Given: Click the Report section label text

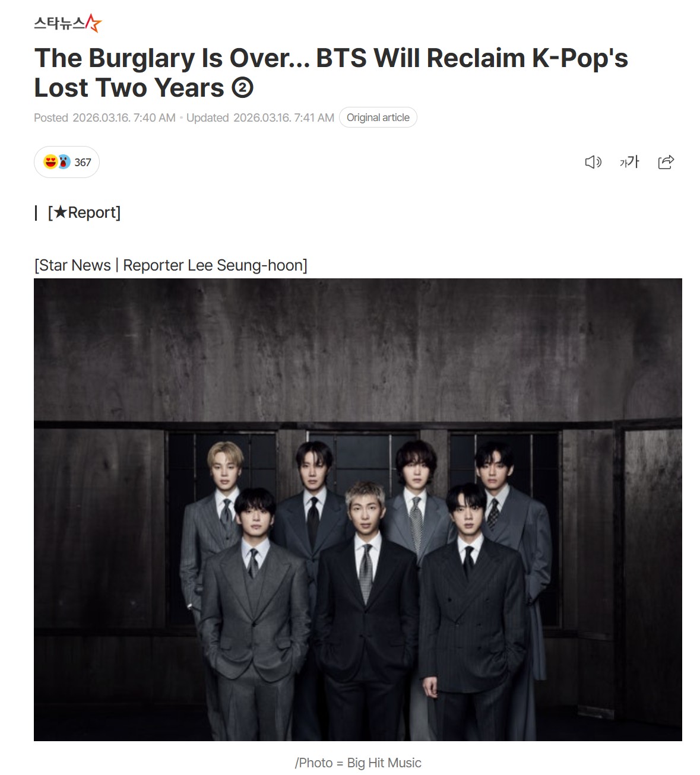Looking at the screenshot, I should (x=84, y=212).
